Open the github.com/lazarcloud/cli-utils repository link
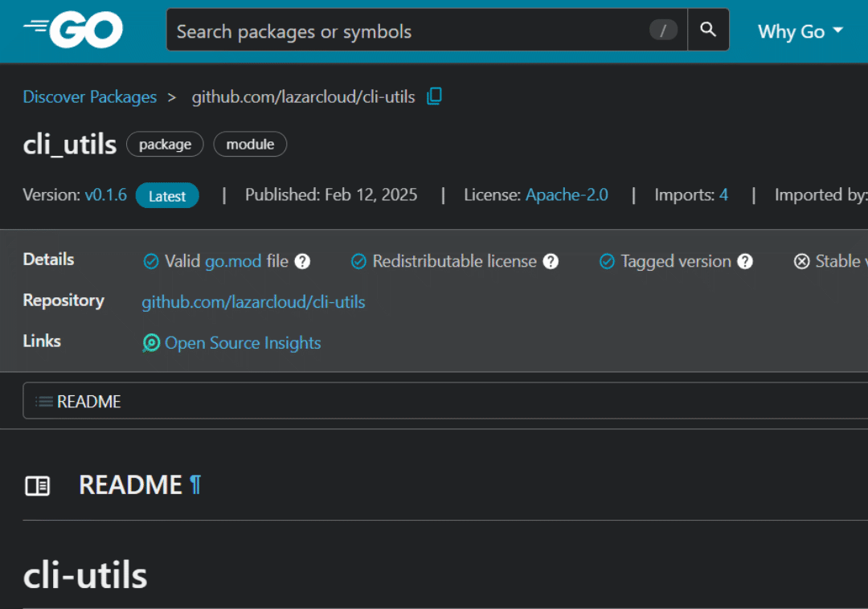Screen dimensions: 868x609 tap(253, 303)
